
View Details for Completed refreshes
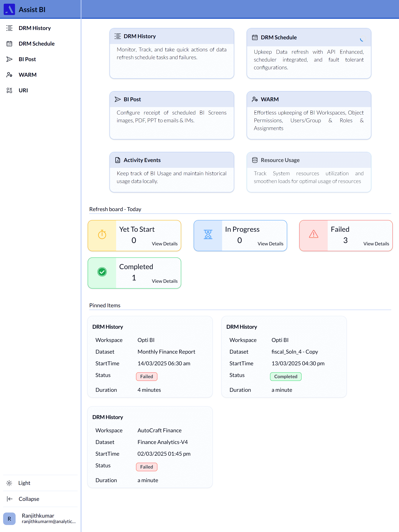tap(165, 281)
